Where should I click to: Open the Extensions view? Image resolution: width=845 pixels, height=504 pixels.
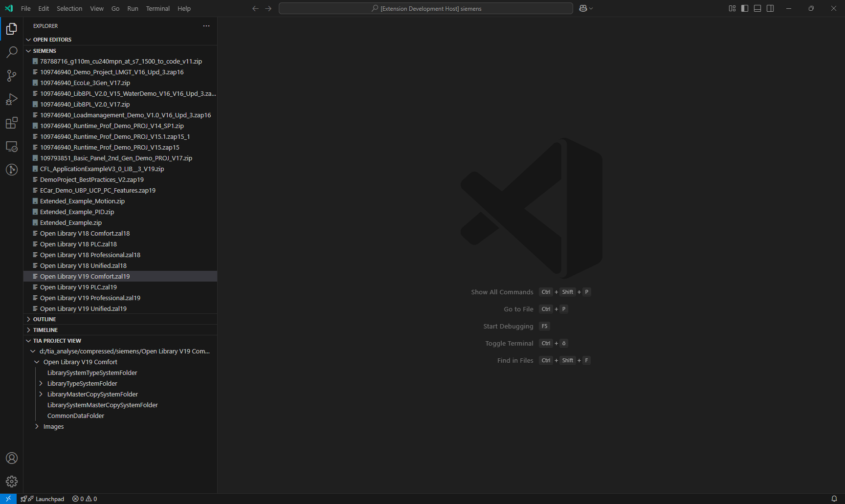coord(12,123)
